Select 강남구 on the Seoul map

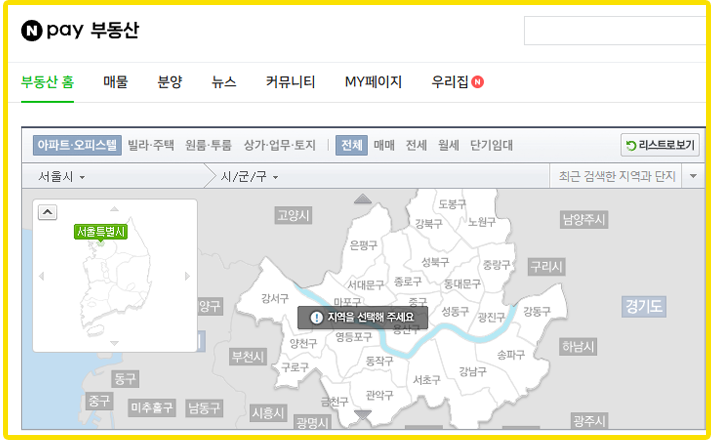(x=472, y=371)
